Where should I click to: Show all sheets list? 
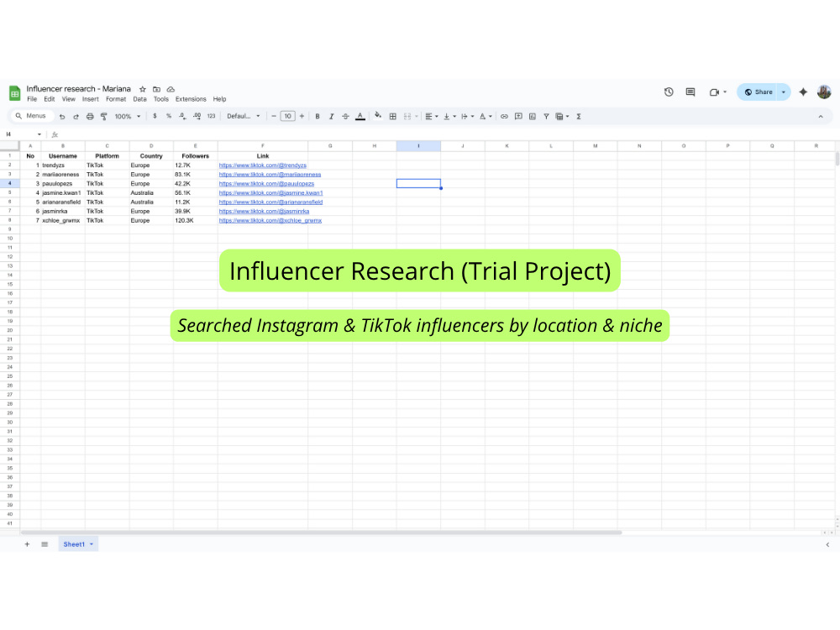[45, 544]
